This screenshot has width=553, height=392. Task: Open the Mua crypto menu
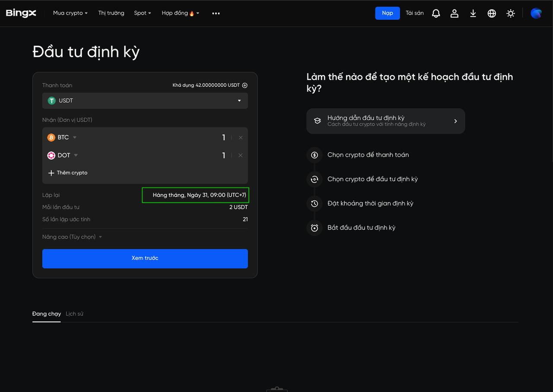[x=70, y=13]
